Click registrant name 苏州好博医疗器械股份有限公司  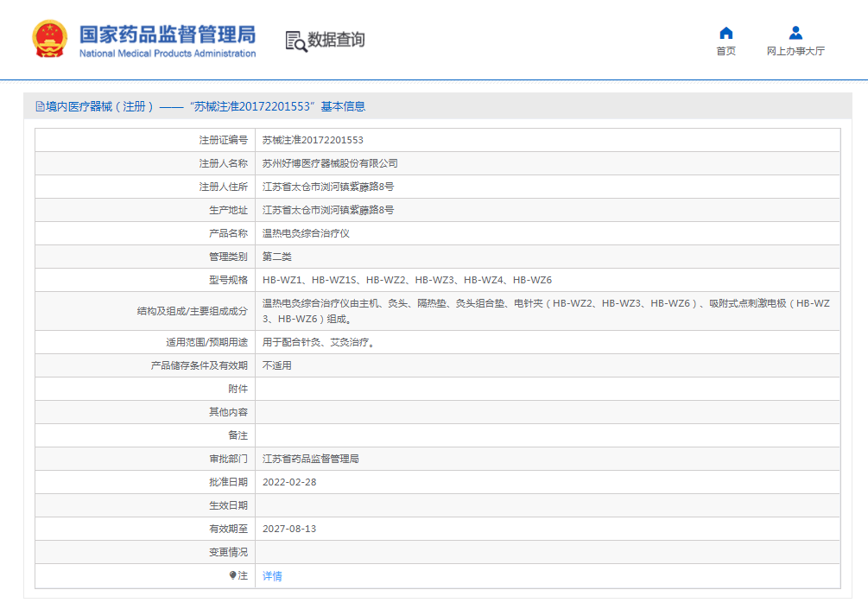pyautogui.click(x=330, y=163)
